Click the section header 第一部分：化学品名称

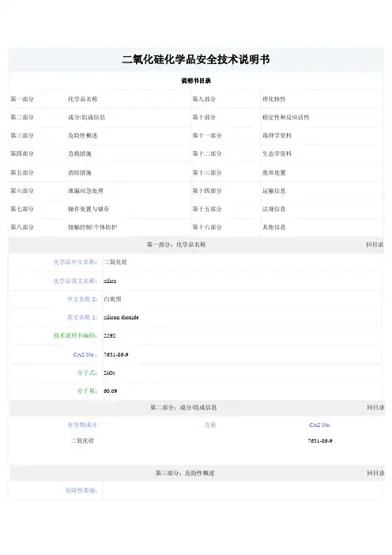[176, 244]
